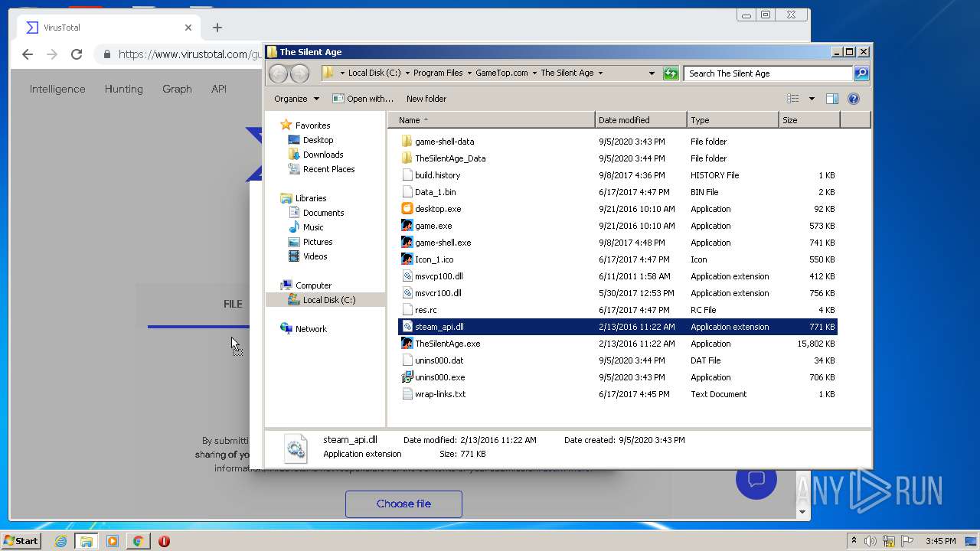Open the VirusTotal chat bubble icon
Image resolution: width=980 pixels, height=551 pixels.
756,479
